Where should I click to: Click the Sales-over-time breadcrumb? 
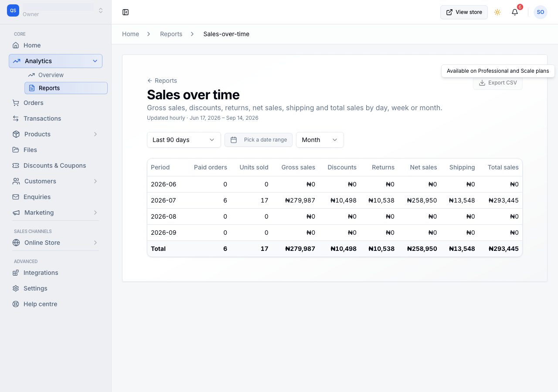pyautogui.click(x=226, y=34)
